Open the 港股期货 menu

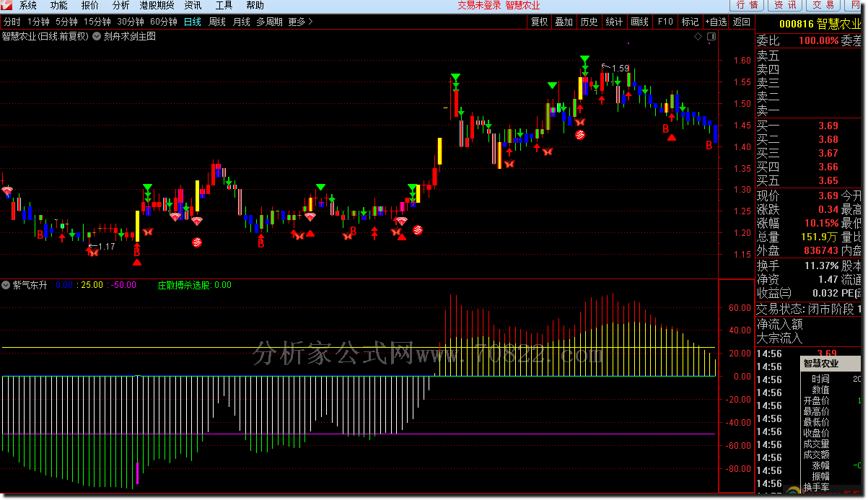pos(157,5)
